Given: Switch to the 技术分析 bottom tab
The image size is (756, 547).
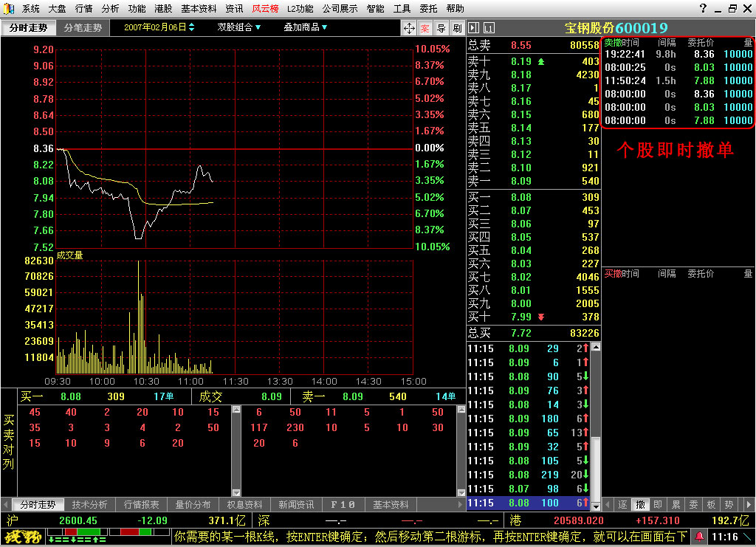Looking at the screenshot, I should pyautogui.click(x=90, y=505).
